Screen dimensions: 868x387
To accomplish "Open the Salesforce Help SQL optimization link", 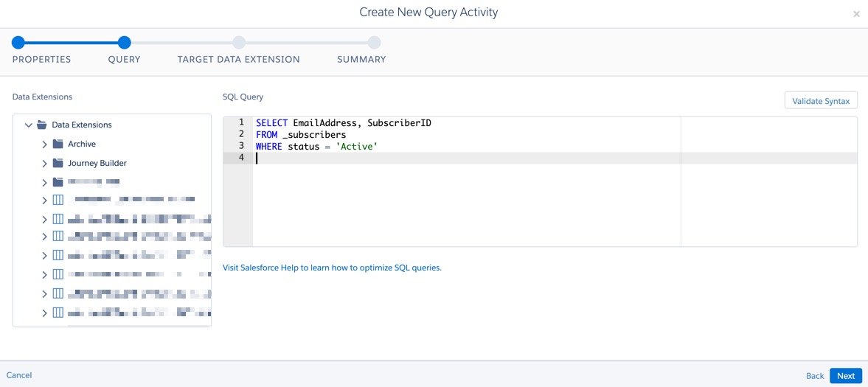I will pos(332,268).
